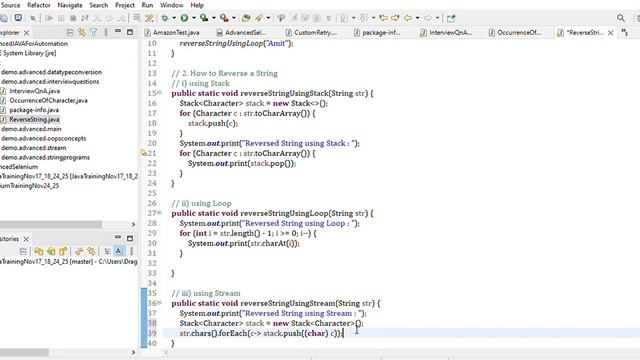
Task: Open Git Repositories view menu dots
Action: tap(131, 251)
